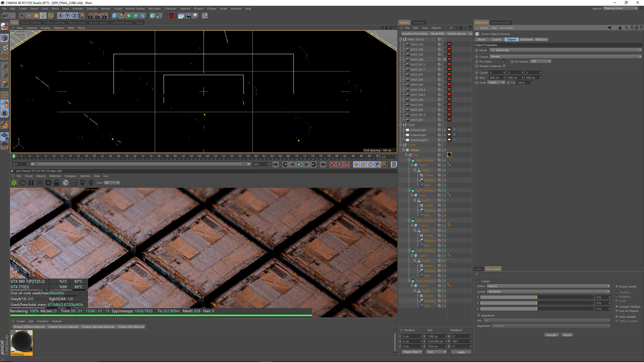The width and height of the screenshot is (644, 362).
Task: Adjust the Z axis center slider
Action: click(x=537, y=309)
